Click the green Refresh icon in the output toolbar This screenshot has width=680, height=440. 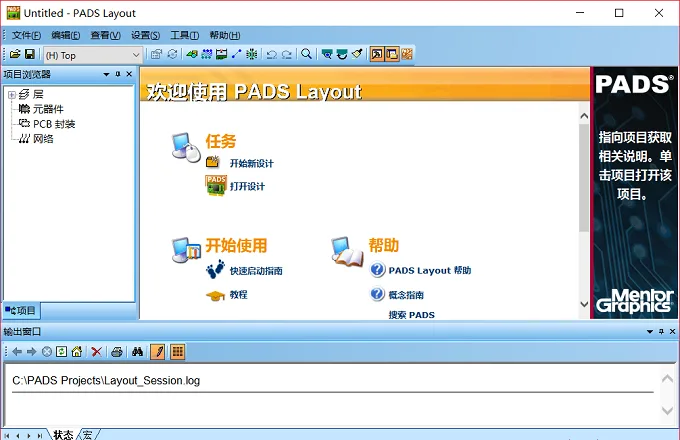click(x=62, y=352)
